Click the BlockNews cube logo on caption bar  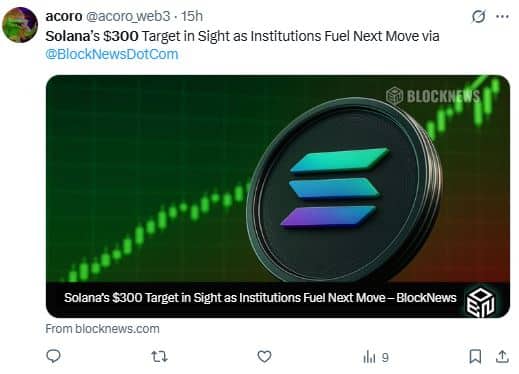[480, 303]
